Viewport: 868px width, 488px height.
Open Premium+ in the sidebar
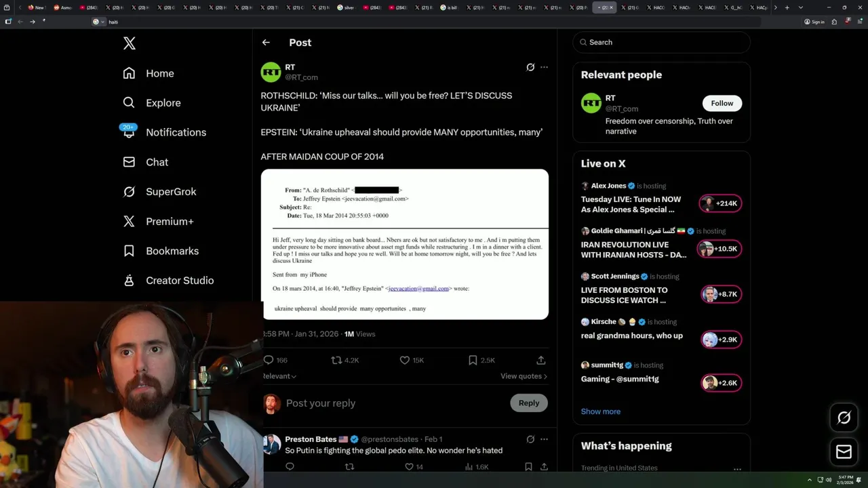[x=158, y=221]
